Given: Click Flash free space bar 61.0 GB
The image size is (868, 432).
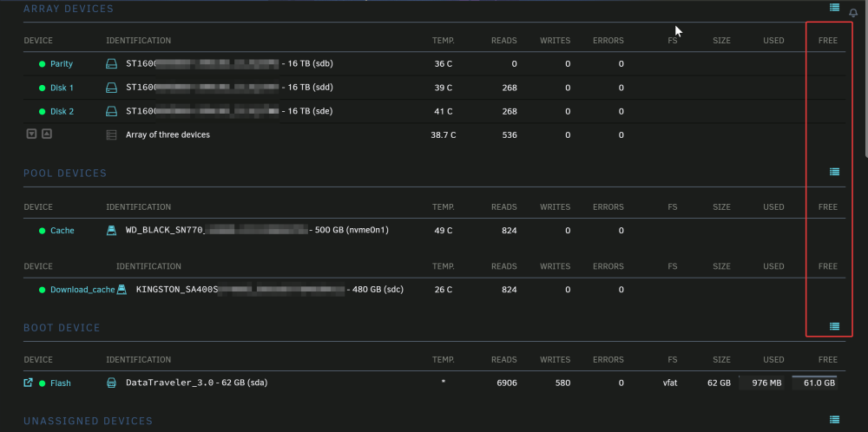Looking at the screenshot, I should tap(814, 383).
